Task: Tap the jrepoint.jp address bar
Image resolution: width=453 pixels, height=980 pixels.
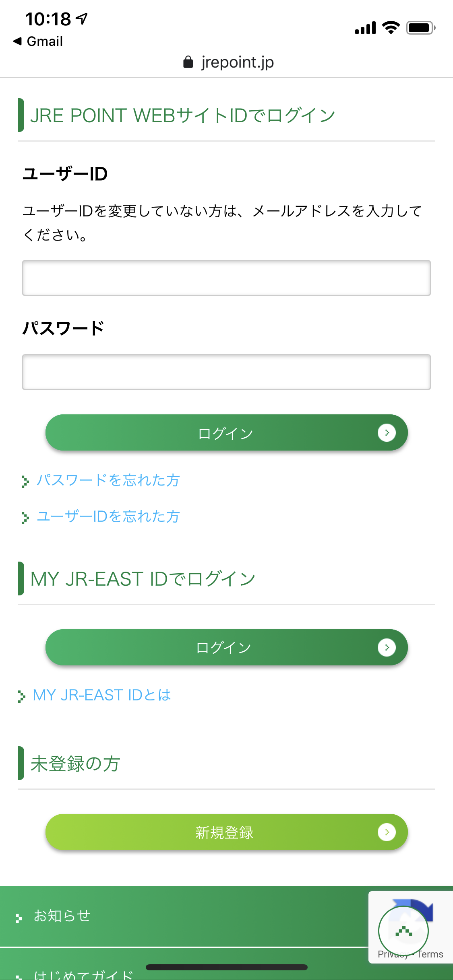Action: pyautogui.click(x=228, y=62)
